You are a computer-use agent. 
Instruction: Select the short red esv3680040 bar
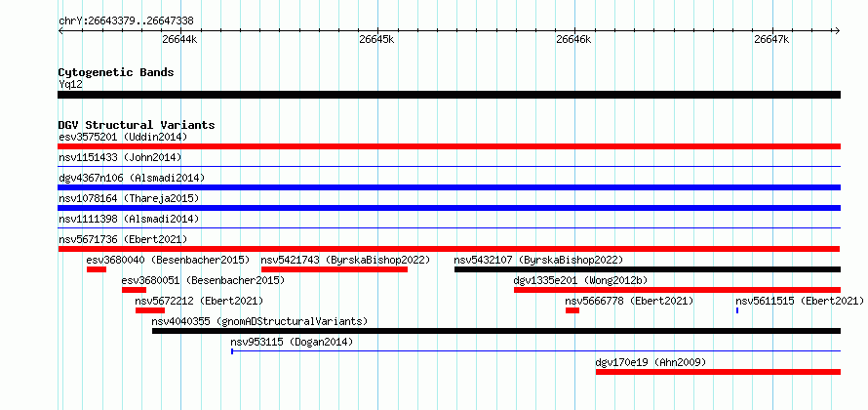[97, 269]
